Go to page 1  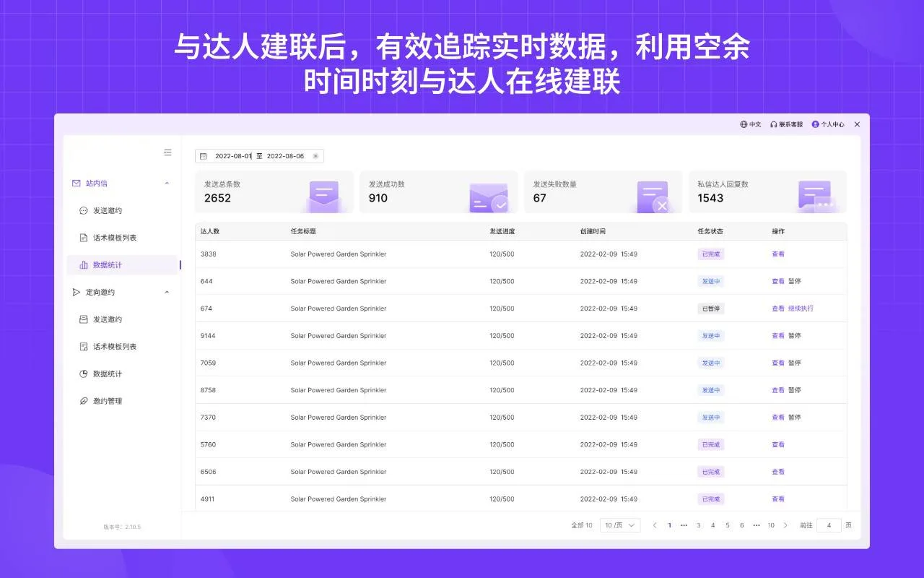pyautogui.click(x=669, y=525)
